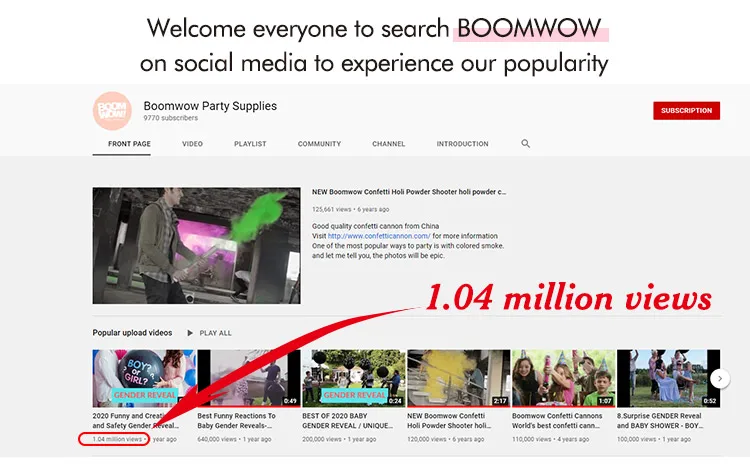This screenshot has width=750, height=472.
Task: Open the CHANNEL tab
Action: click(x=388, y=144)
